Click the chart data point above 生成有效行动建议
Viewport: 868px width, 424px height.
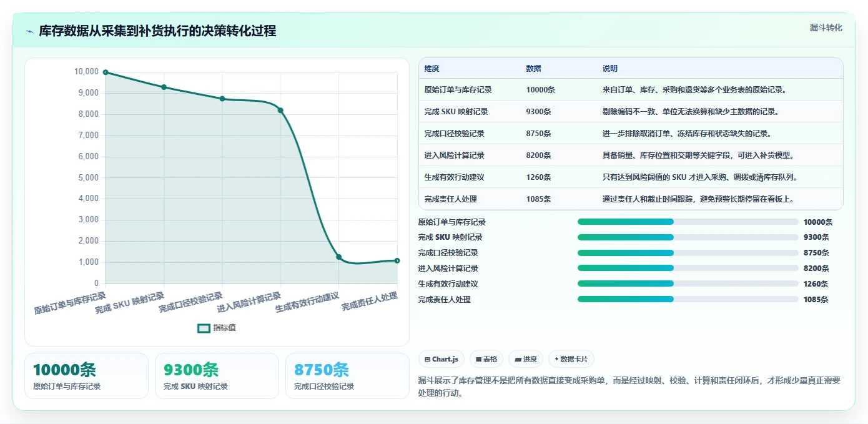[x=339, y=257]
